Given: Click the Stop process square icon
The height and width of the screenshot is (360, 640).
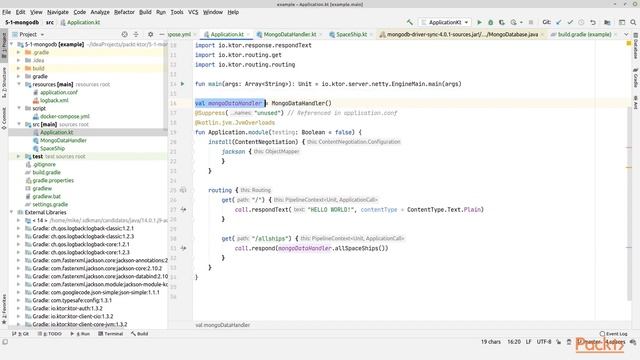Looking at the screenshot, I should click(x=531, y=22).
